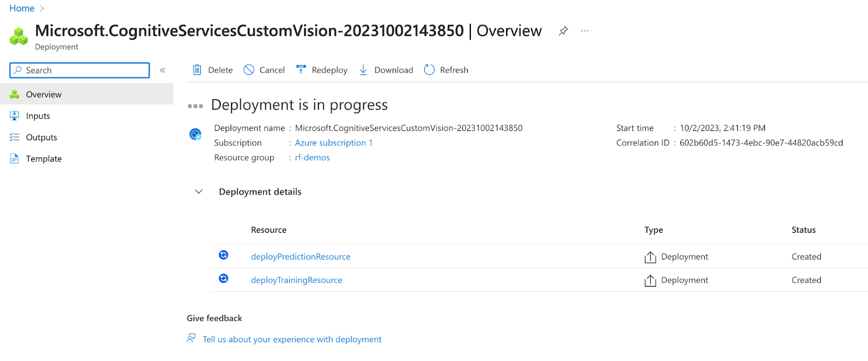
Task: Click the Cancel circle-slash icon
Action: [x=249, y=69]
